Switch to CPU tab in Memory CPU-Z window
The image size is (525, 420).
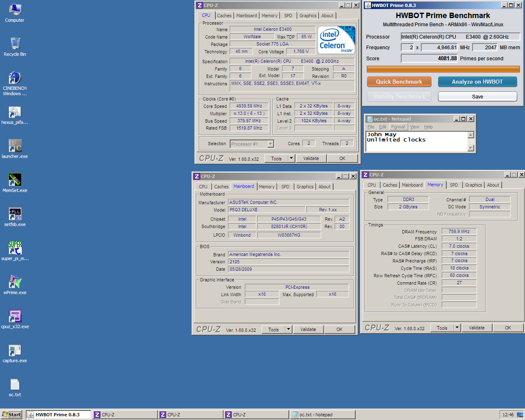coord(372,185)
